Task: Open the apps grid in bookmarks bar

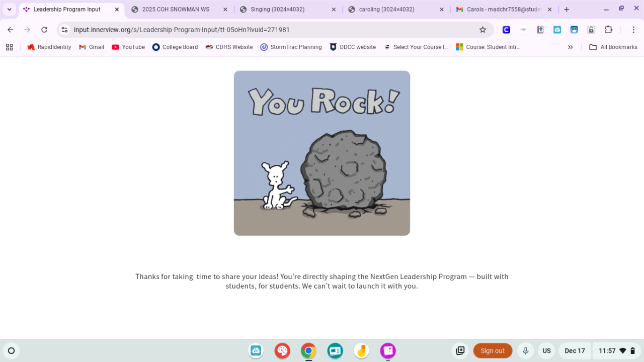Action: (9, 47)
